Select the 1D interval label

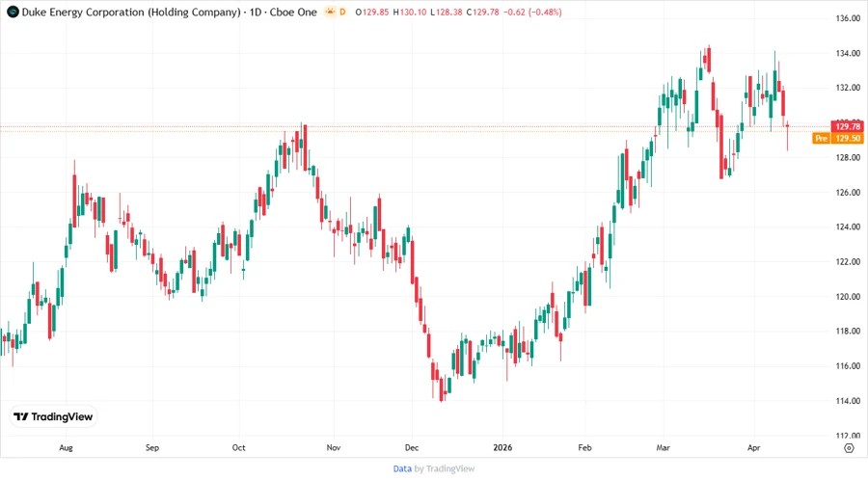click(256, 12)
